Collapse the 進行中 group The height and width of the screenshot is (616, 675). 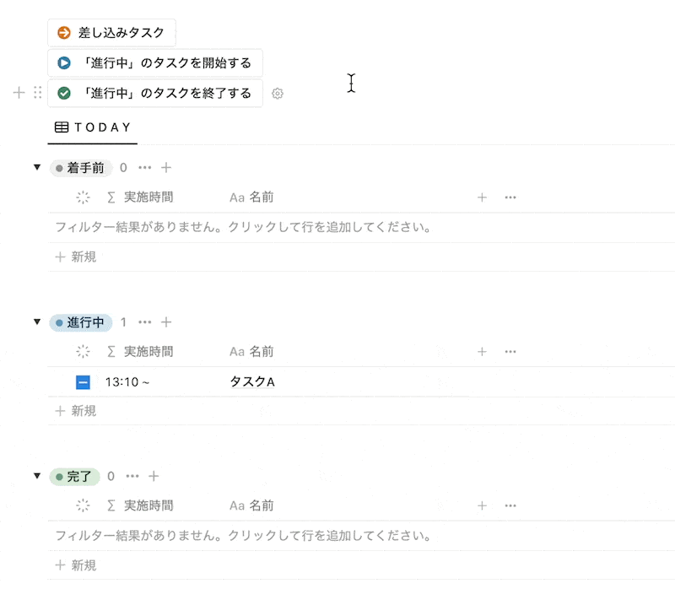tap(37, 322)
